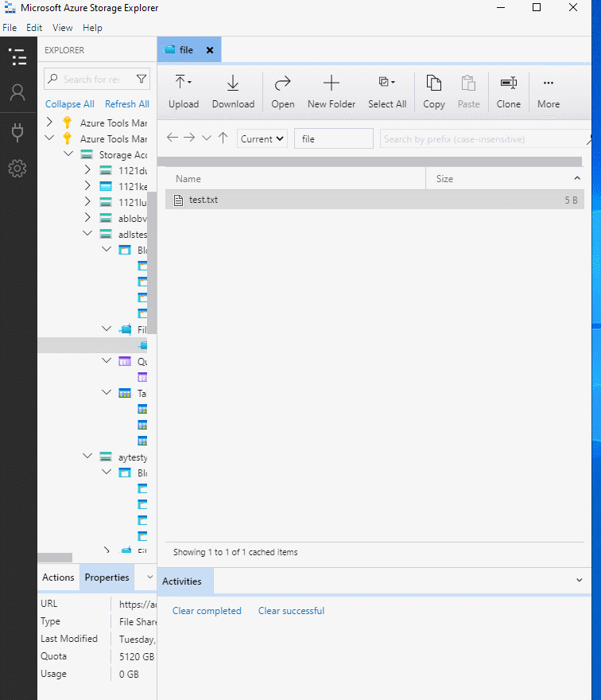Image resolution: width=601 pixels, height=700 pixels.
Task: Click the Search for resources box
Action: click(91, 79)
